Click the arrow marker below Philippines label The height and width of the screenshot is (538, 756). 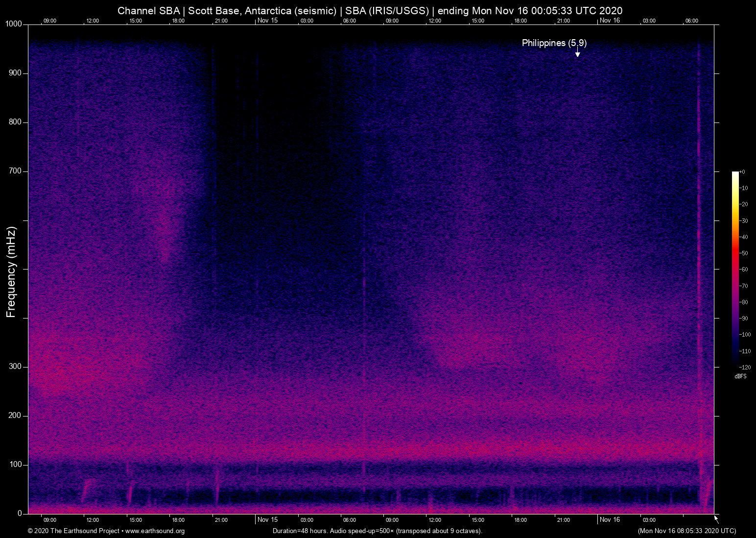(578, 53)
